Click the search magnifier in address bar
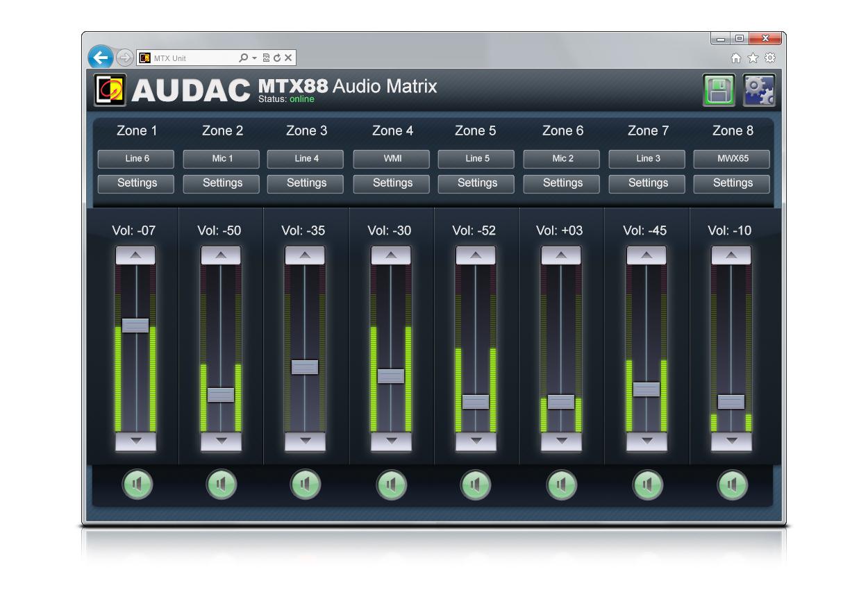868x590 pixels. tap(243, 58)
